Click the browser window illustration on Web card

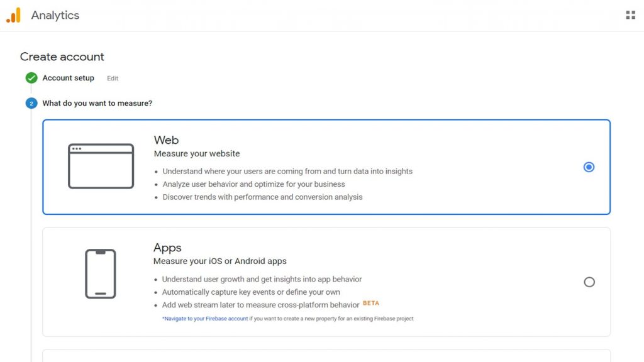(x=103, y=166)
